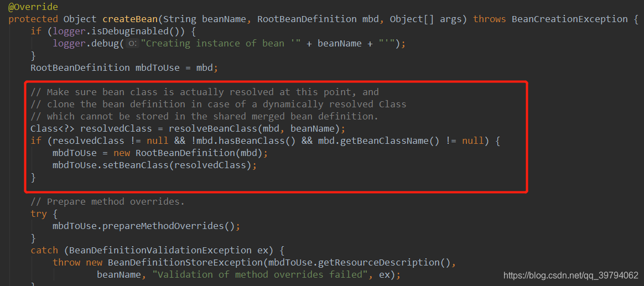644x286 pixels.
Task: Click the mbdToUse.setBeanClass(resolvedClass) statement
Action: 154,165
